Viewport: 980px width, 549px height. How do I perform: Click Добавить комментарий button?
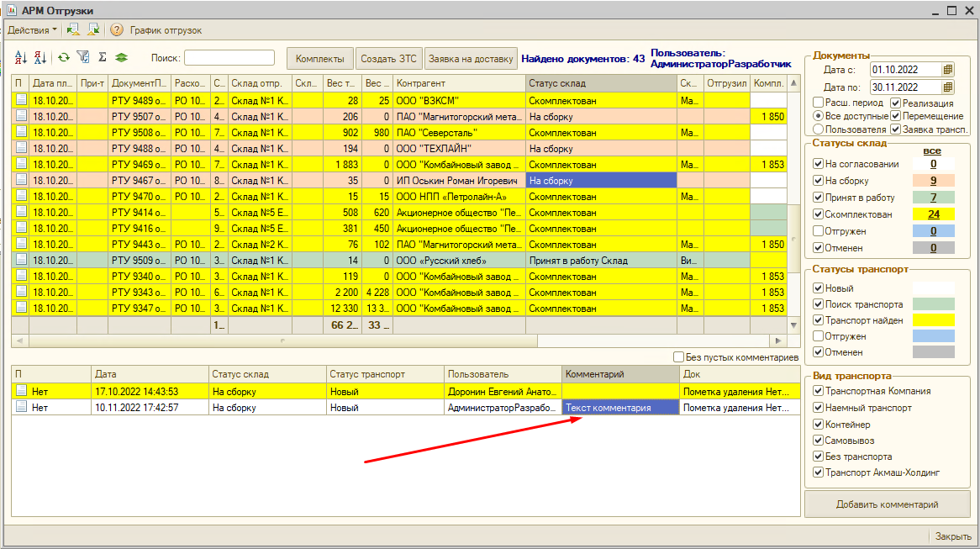point(887,504)
